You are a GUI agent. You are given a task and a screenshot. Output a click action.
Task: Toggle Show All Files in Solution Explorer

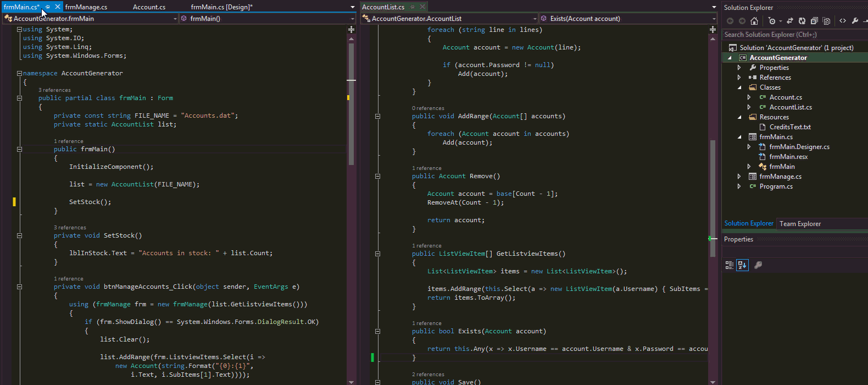pos(826,21)
